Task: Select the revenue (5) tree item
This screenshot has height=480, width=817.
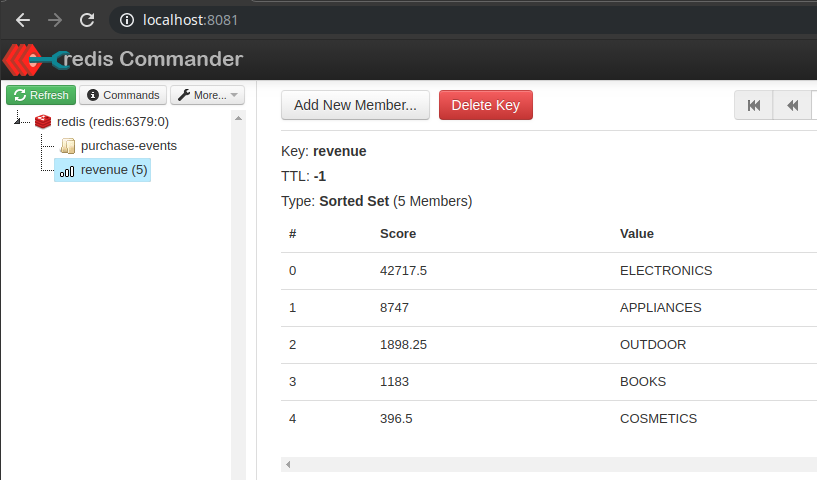Action: point(113,170)
